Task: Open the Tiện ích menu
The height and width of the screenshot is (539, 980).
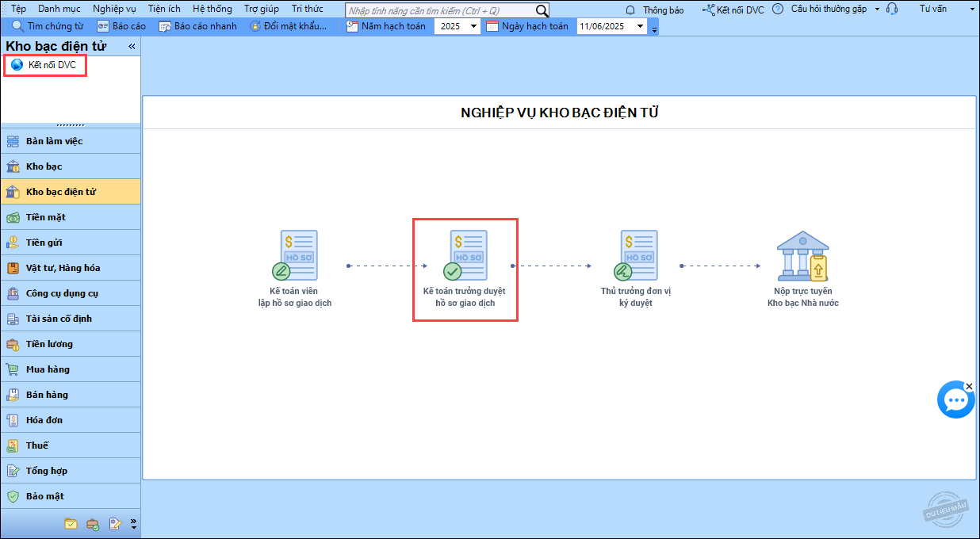Action: point(164,9)
